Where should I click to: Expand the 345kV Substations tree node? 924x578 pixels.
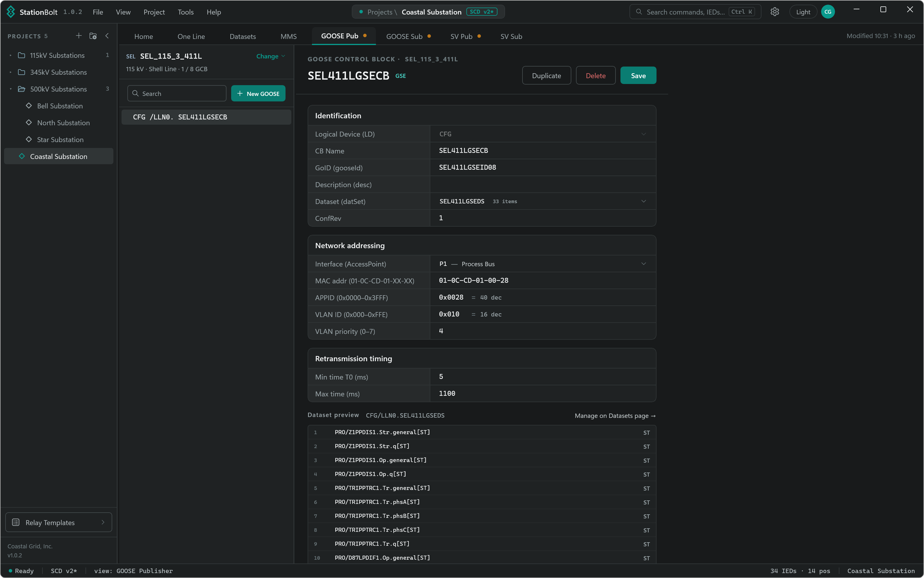click(10, 72)
